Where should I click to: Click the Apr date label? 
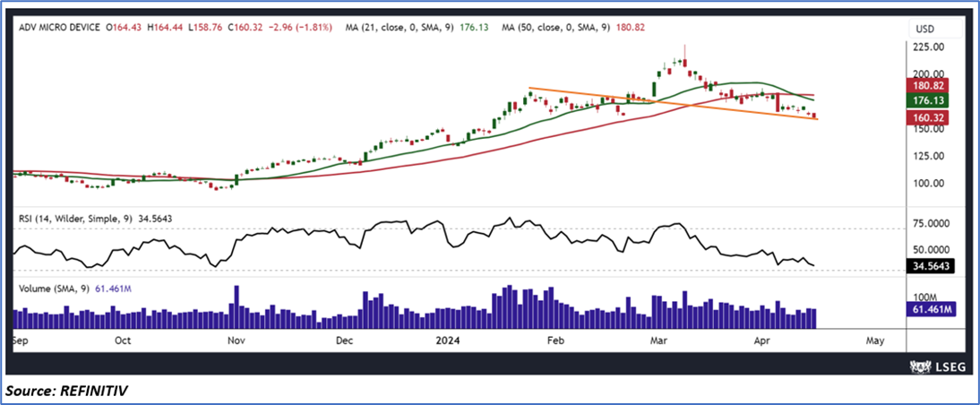761,340
